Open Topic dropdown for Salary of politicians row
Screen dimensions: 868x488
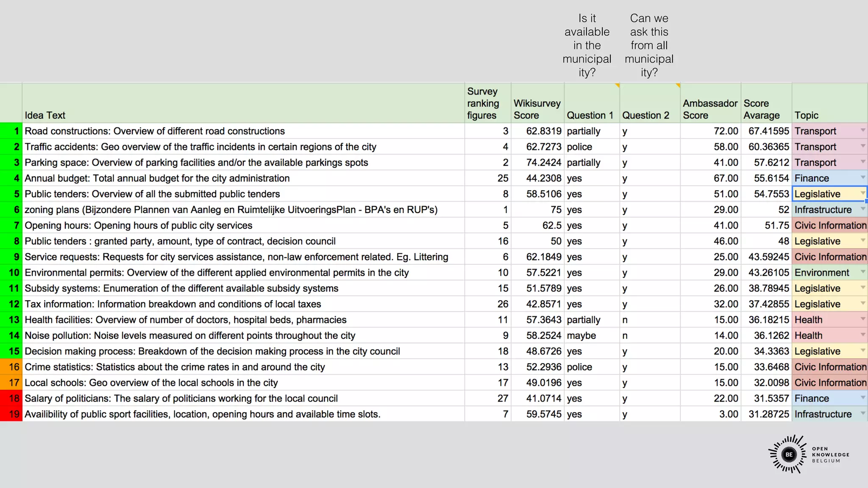tap(862, 398)
